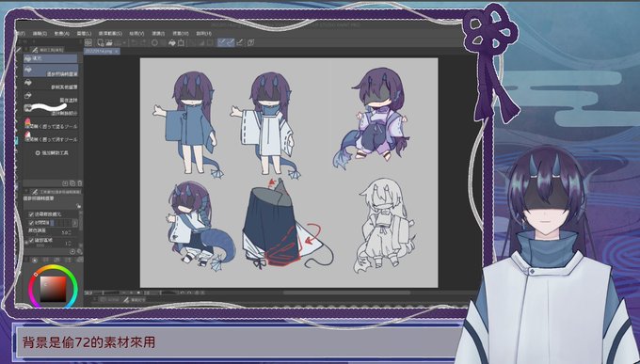Click the Redo arrow in toolbar
The width and height of the screenshot is (640, 364).
[143, 43]
